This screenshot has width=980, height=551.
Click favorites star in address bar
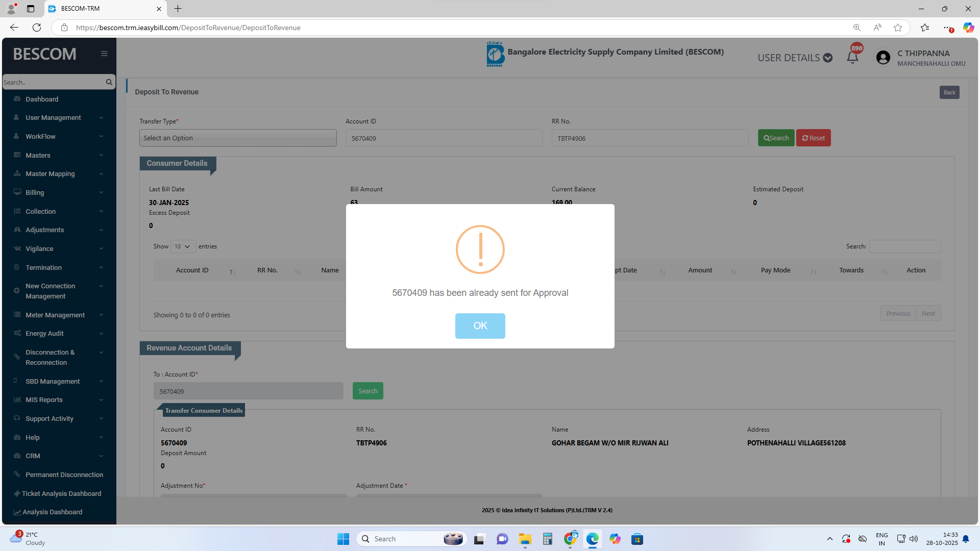click(x=898, y=28)
